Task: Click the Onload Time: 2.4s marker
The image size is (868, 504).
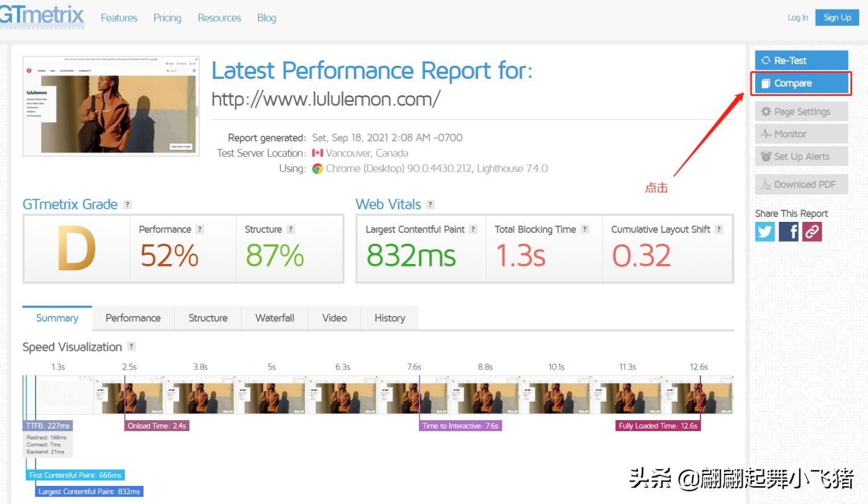Action: pyautogui.click(x=157, y=426)
